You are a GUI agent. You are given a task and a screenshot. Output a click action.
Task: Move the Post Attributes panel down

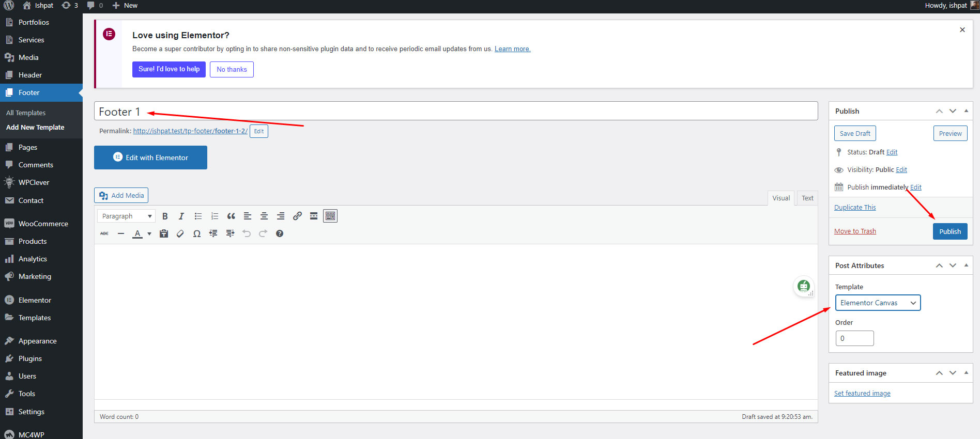[953, 265]
